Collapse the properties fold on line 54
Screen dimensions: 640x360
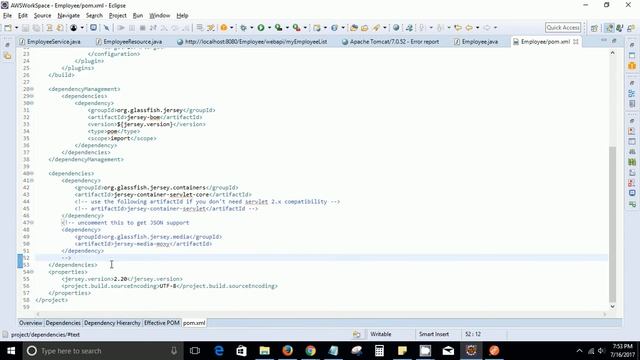point(32,272)
